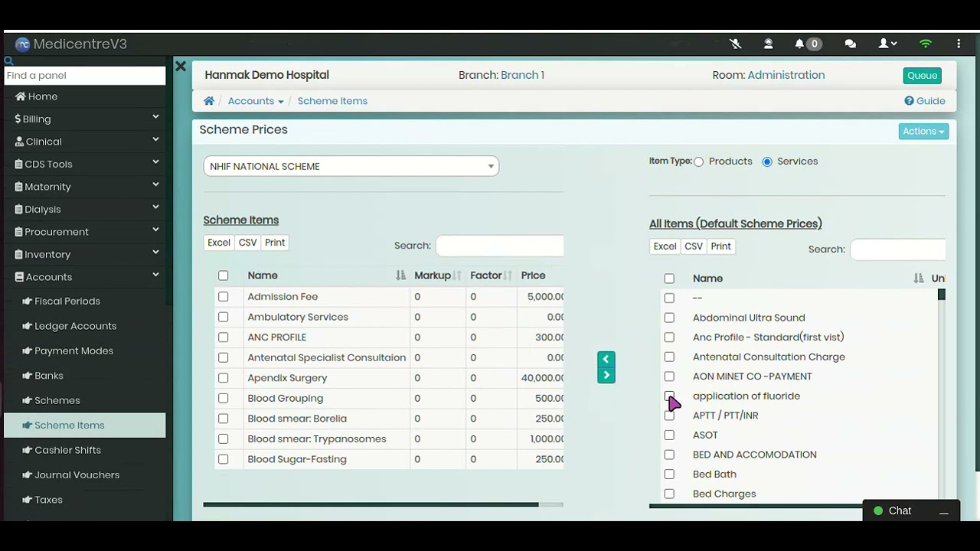Open the notifications bell
This screenshot has height=551, width=980.
point(799,44)
